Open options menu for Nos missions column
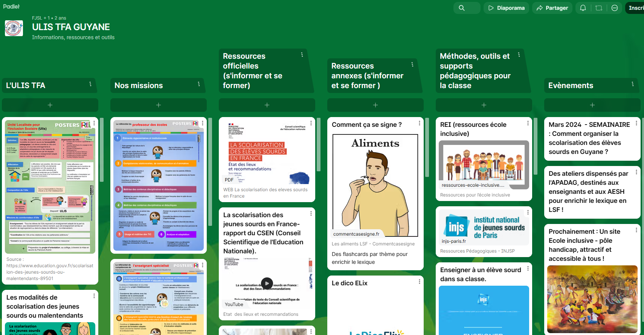 [x=199, y=84]
